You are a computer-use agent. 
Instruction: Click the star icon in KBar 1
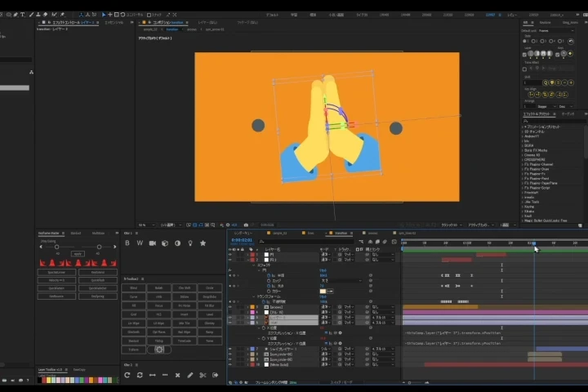203,243
